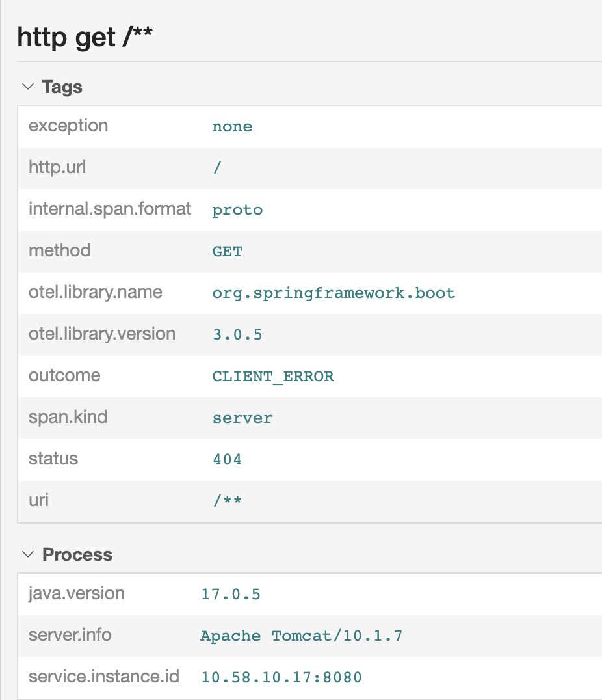Click the server.info key label

[x=70, y=635]
